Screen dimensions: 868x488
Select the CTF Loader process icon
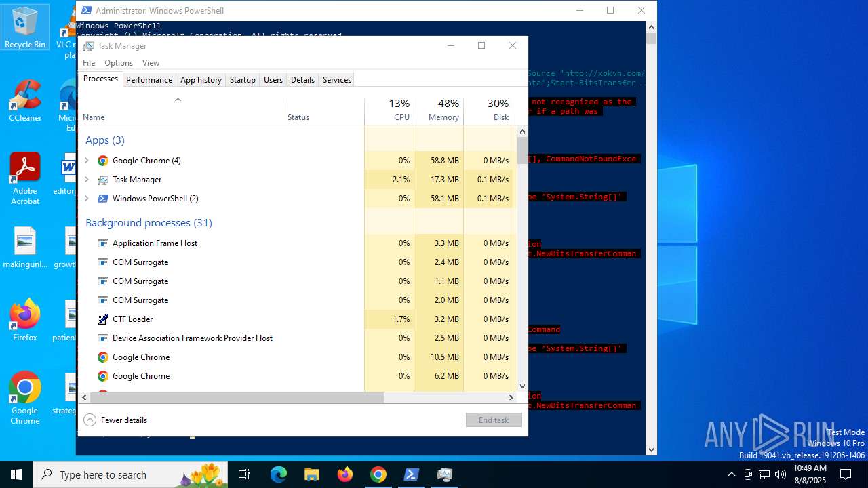[103, 319]
